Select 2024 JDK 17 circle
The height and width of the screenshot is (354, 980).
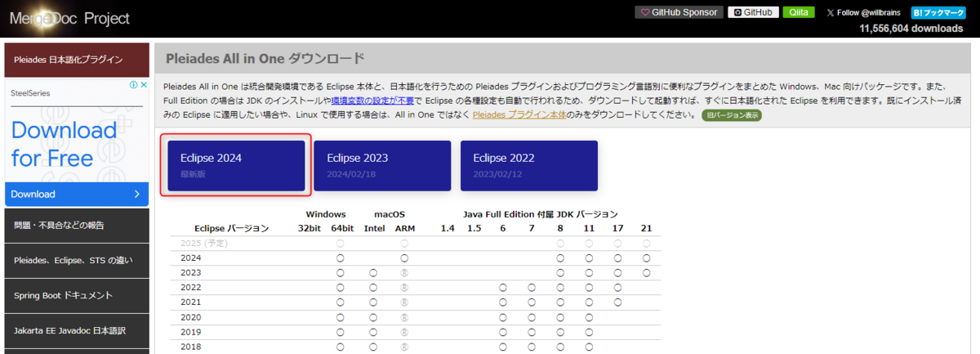pos(617,258)
